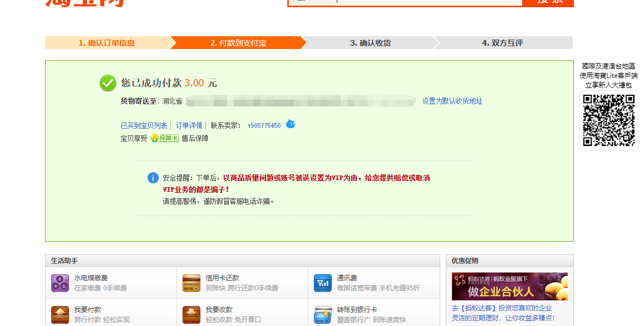The image size is (644, 326).
Task: Click the 我要付款 payment icon
Action: point(60,314)
